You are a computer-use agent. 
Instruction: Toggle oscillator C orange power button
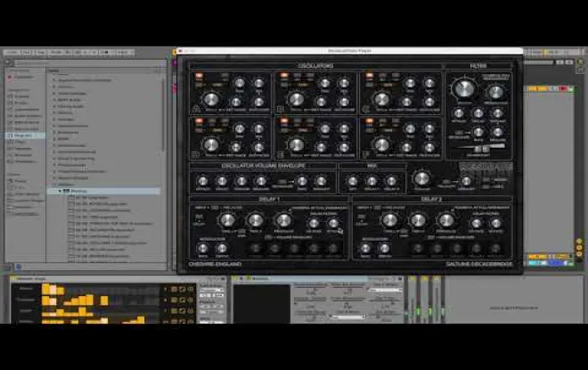coord(370,76)
